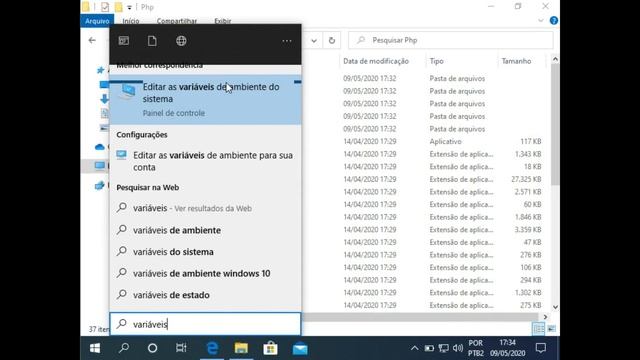Screen dimensions: 640x360
Task: Sort by 'Data de modificação' column
Action: coord(376,61)
